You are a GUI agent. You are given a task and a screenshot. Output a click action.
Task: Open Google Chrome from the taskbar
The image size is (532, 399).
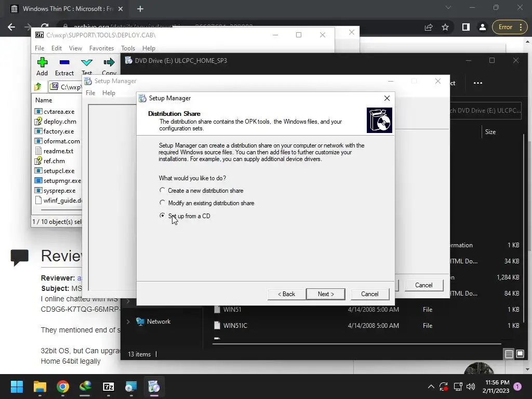click(63, 387)
